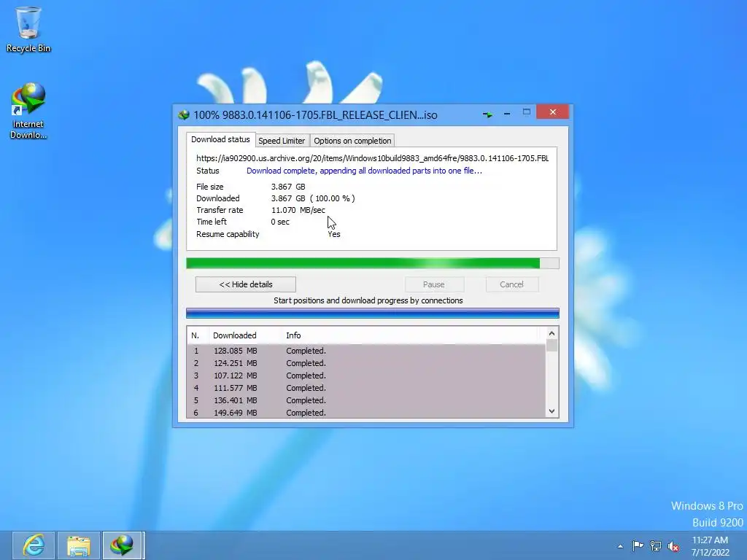Select connection row 149.649 MB

click(366, 413)
